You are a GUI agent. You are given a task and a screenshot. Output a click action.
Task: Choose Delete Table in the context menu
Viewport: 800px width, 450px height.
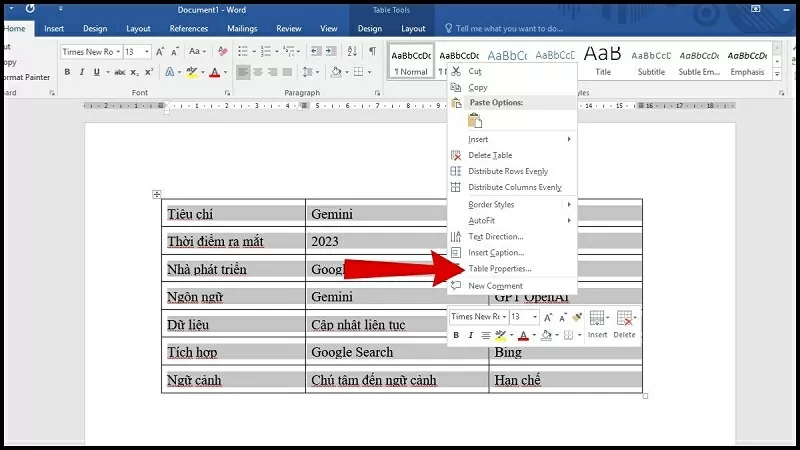490,155
